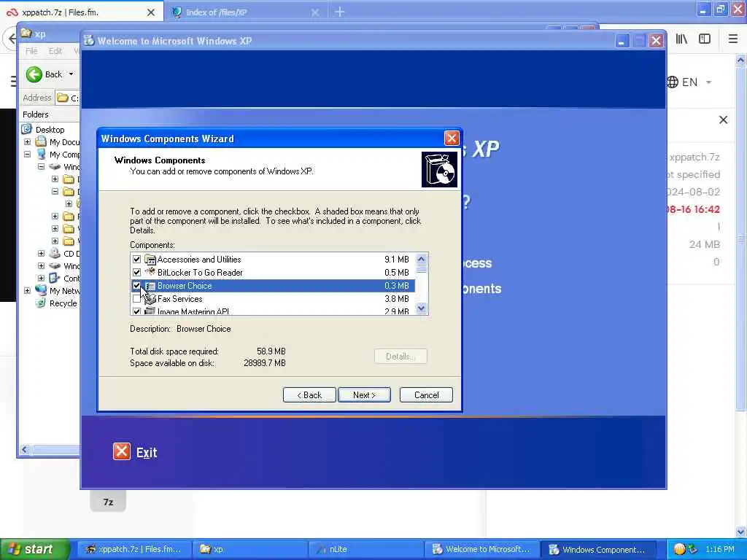Toggle the Browser Choice checkbox
Viewport: 747px width, 560px height.
coord(136,286)
